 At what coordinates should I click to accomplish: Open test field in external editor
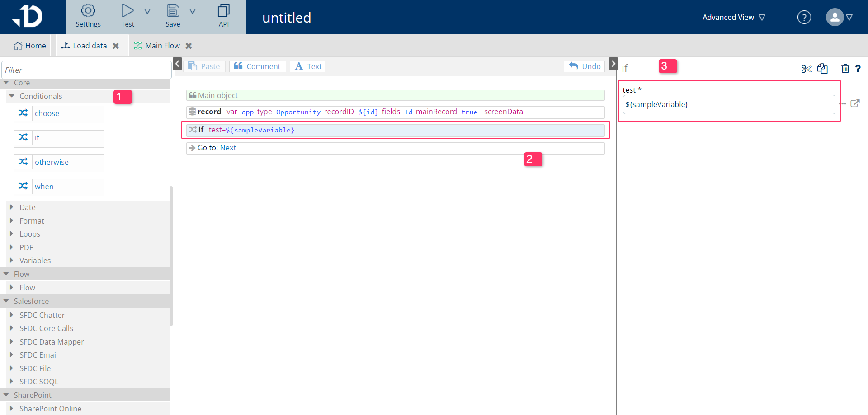[x=855, y=103]
